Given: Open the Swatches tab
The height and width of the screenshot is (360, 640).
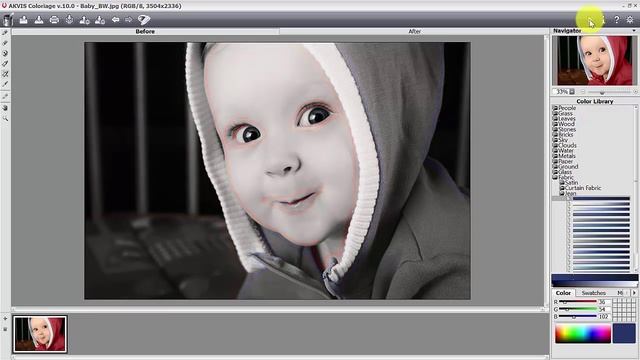Looking at the screenshot, I should pyautogui.click(x=593, y=293).
